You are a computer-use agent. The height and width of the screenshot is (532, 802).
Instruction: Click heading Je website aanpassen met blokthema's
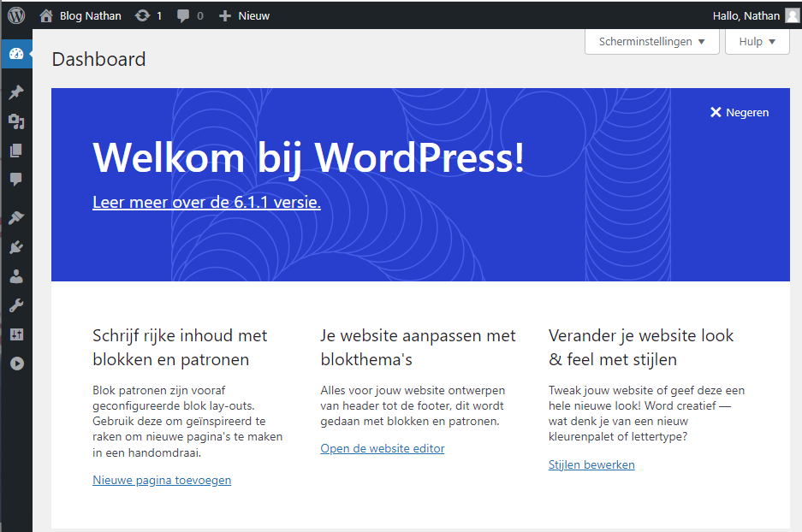[419, 347]
